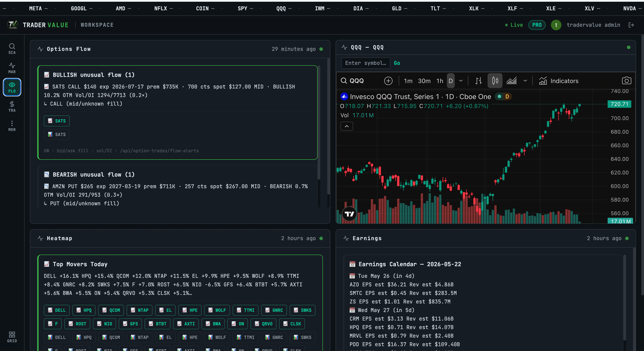
Task: Open the DELL line-chart chip
Action: [x=57, y=310]
